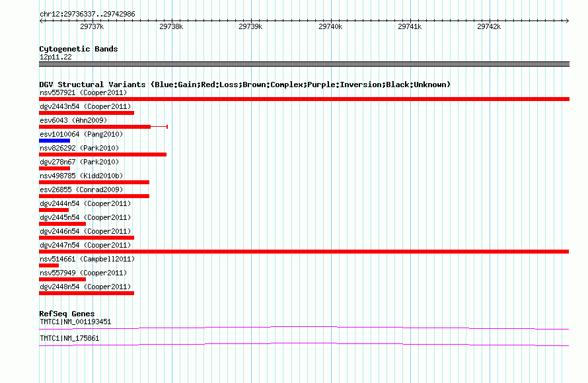588x383 pixels.
Task: Click the dgv278n67 (Park2010) label
Action: pyautogui.click(x=79, y=162)
